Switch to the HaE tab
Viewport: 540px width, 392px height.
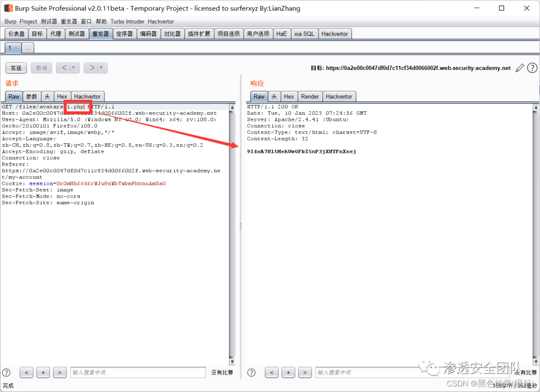[x=281, y=33]
